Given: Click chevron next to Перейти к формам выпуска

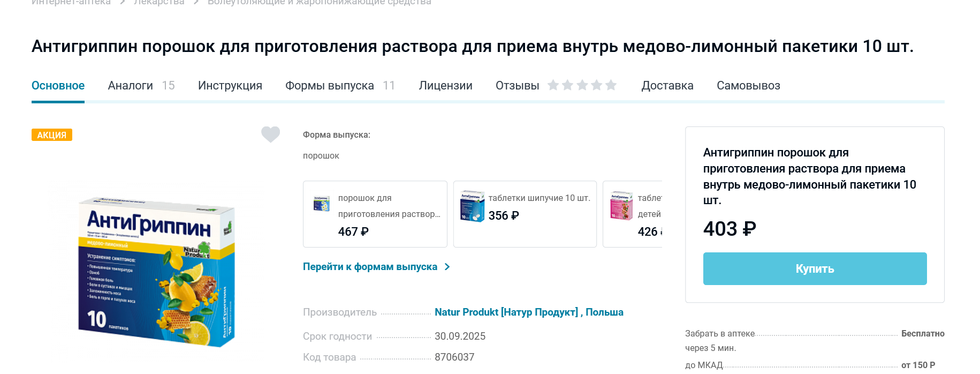Looking at the screenshot, I should (x=447, y=267).
